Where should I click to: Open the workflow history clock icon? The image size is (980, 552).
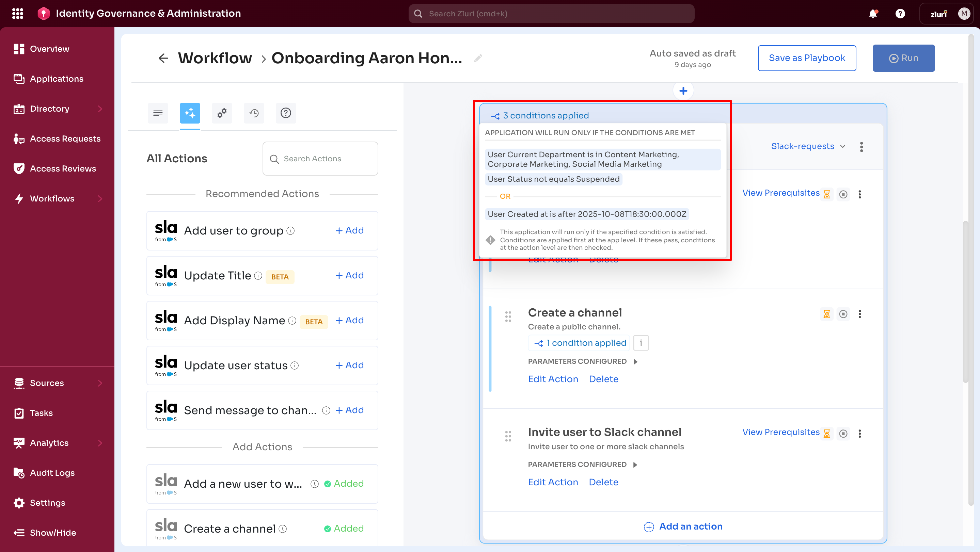click(x=254, y=113)
